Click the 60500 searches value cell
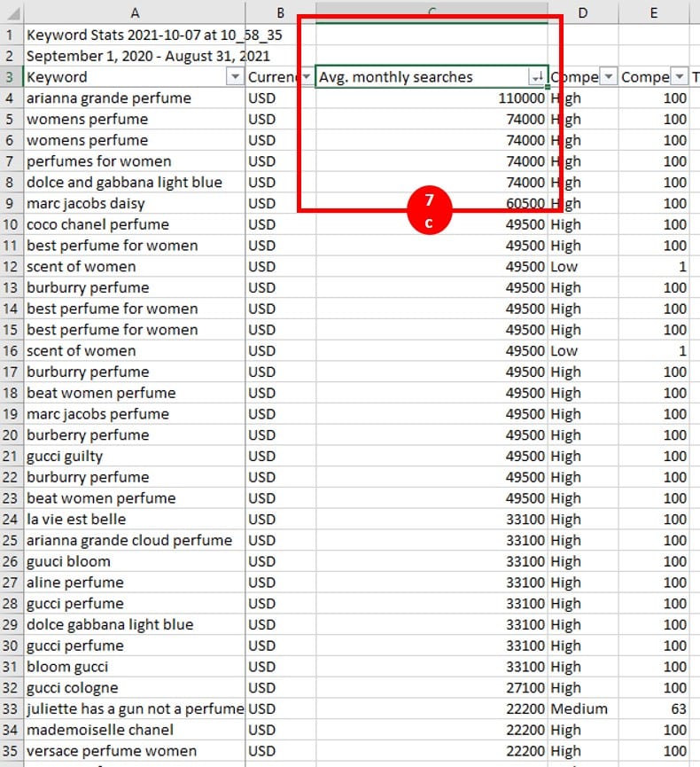700x767 pixels. (432, 203)
